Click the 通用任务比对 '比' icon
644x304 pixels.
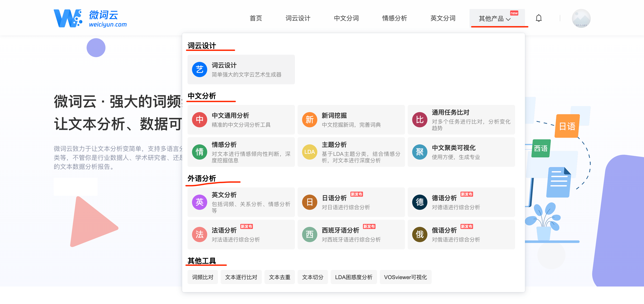click(420, 120)
